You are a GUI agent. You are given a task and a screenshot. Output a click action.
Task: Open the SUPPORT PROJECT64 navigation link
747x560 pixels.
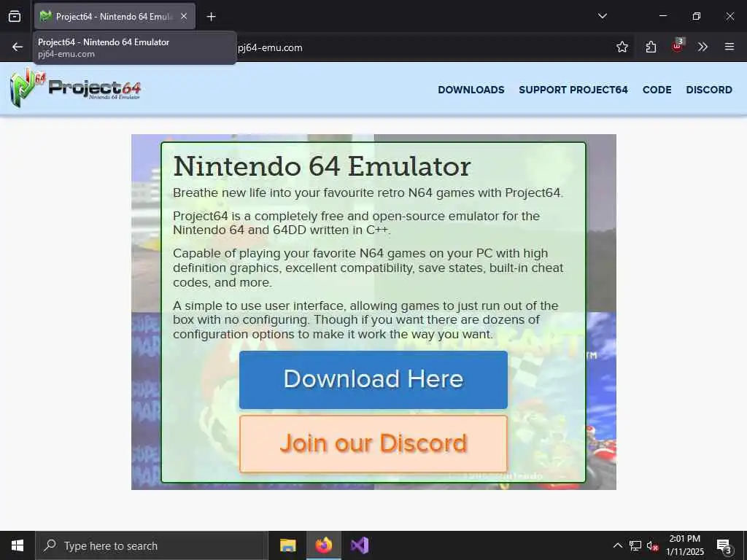click(x=573, y=90)
